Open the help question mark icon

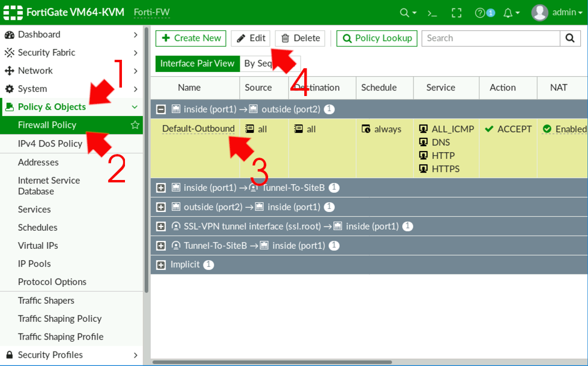point(479,13)
